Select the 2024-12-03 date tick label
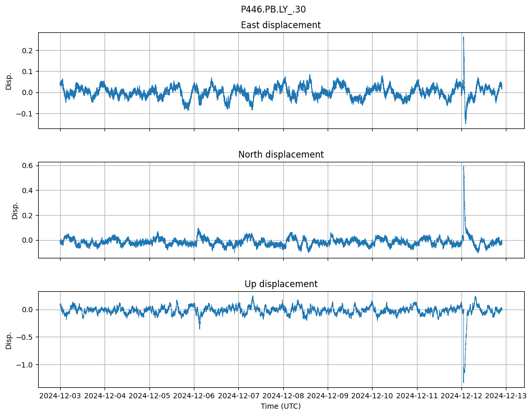The height and width of the screenshot is (415, 532). point(60,396)
